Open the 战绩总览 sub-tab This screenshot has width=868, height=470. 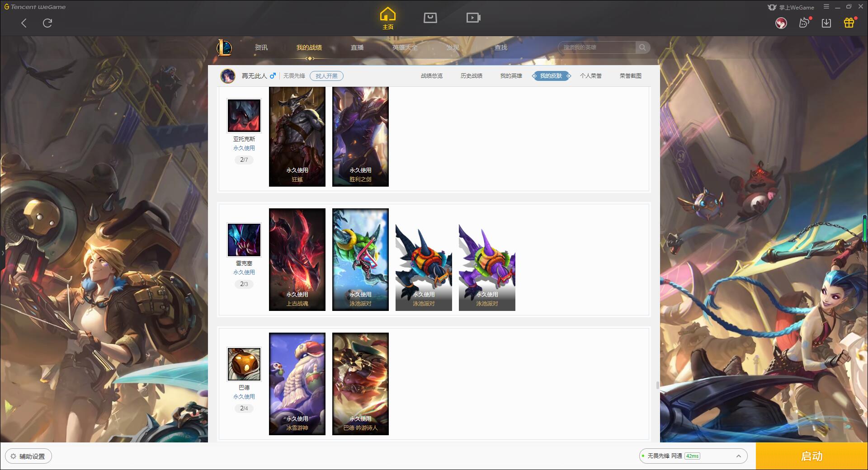(x=432, y=76)
